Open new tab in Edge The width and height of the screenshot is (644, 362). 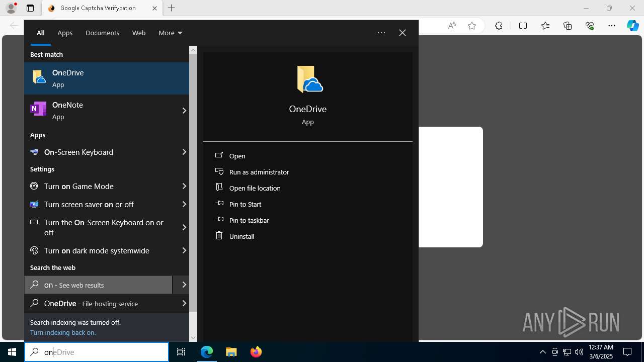click(x=172, y=8)
